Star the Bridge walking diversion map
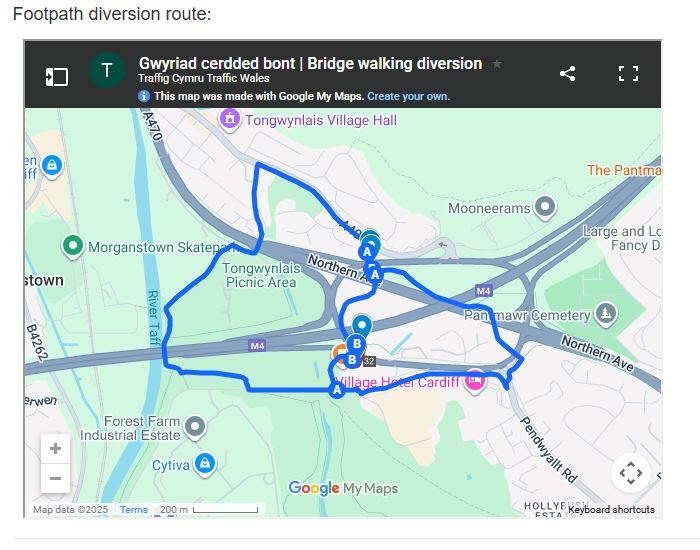 coord(497,64)
